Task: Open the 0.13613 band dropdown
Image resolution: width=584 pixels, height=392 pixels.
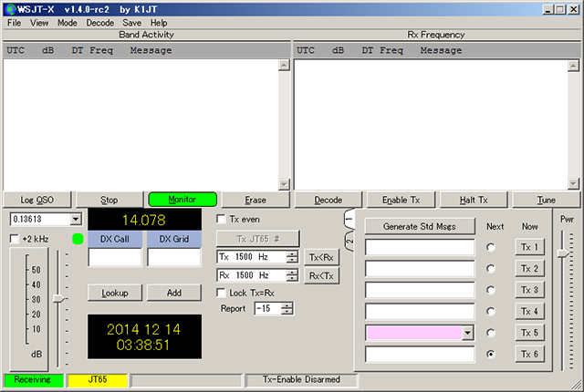Action: (x=76, y=219)
